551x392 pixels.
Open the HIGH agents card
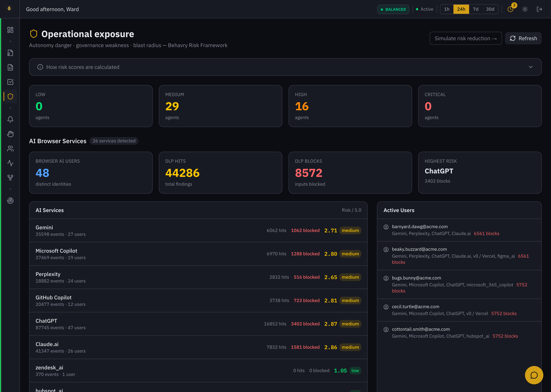click(350, 106)
